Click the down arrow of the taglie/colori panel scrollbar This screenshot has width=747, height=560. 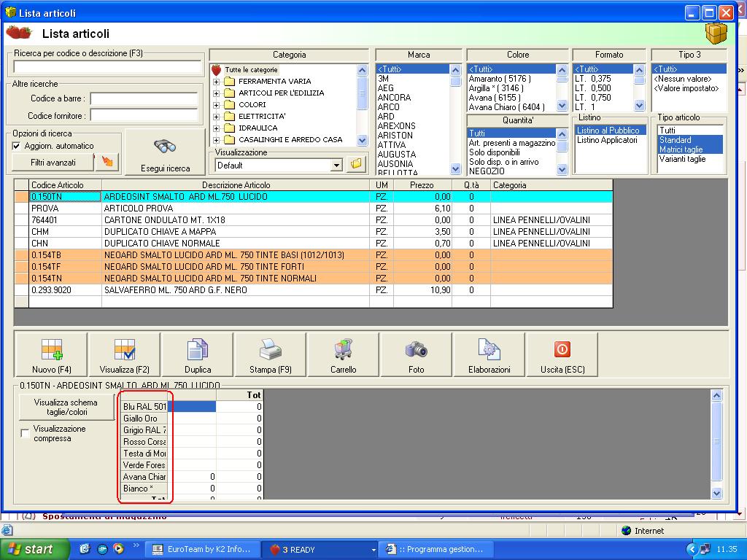click(716, 494)
